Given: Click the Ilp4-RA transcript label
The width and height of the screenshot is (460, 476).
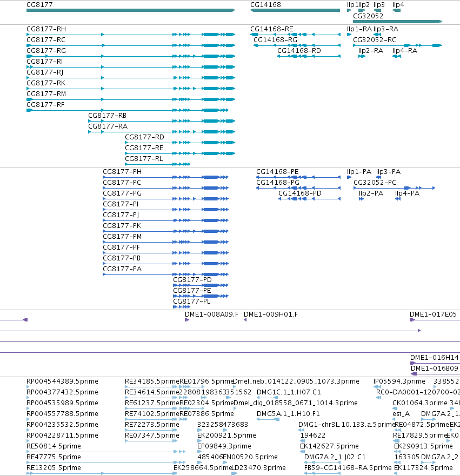Looking at the screenshot, I should 405,51.
